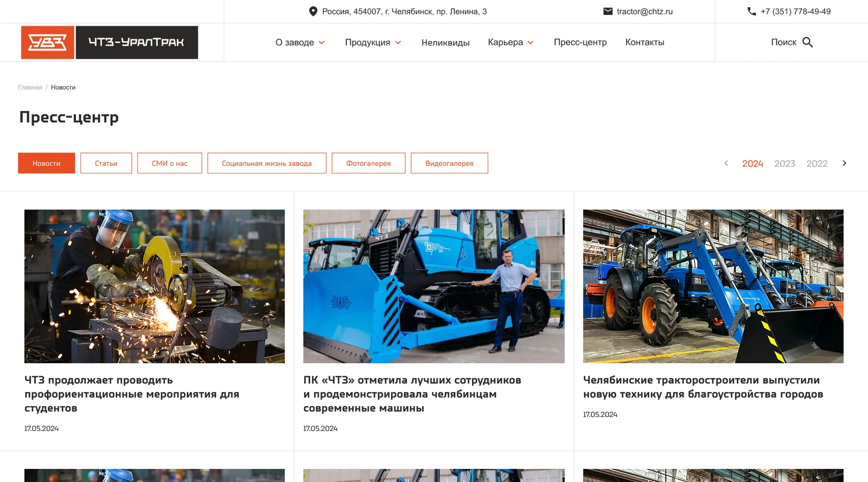Click the Главная breadcrumb link
This screenshot has height=482, width=868.
[x=30, y=87]
